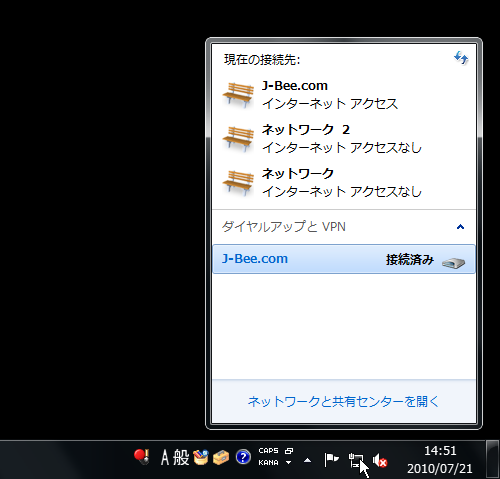The width and height of the screenshot is (500, 479).
Task: Click the blue question mark help icon
Action: click(x=243, y=457)
